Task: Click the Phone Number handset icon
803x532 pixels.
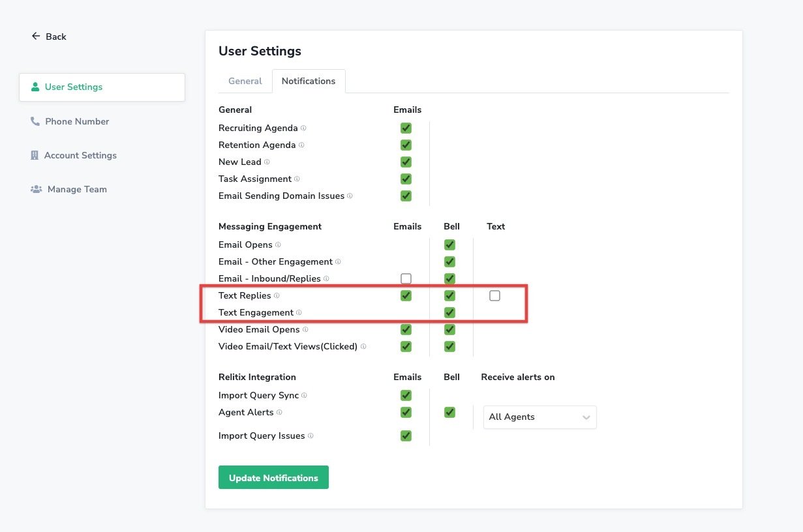Action: [35, 121]
